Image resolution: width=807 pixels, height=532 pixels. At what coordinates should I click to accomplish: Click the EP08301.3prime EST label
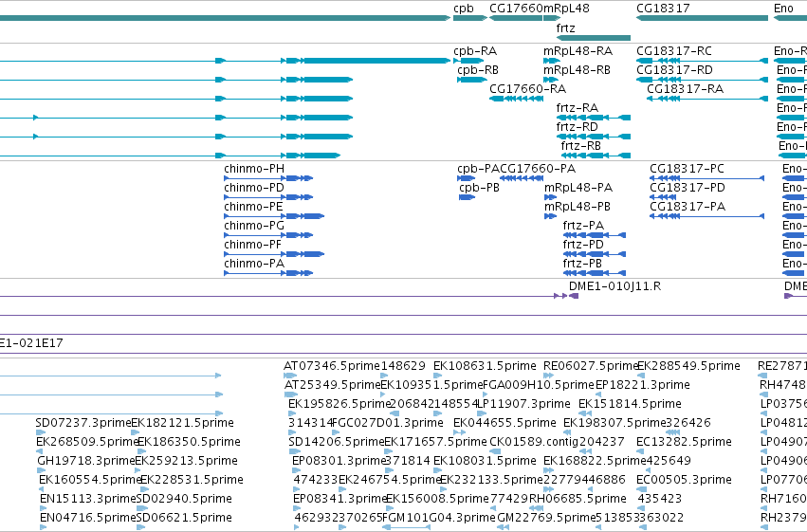pos(339,461)
